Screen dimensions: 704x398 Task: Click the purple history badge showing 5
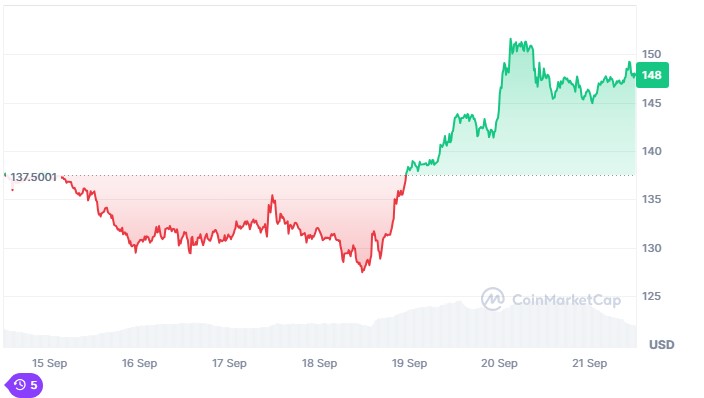pyautogui.click(x=24, y=385)
